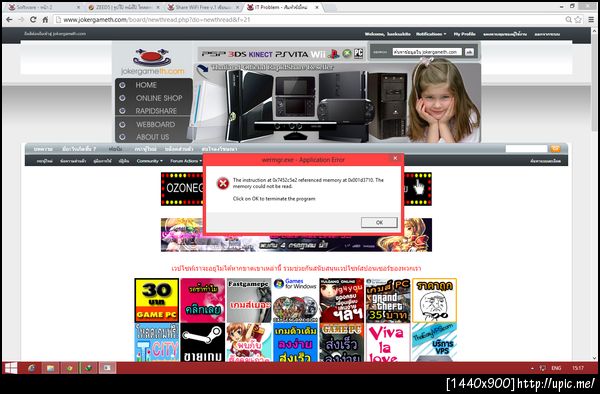This screenshot has width=600, height=394.
Task: Open the T-CITY sponsor tile
Action: 157,343
